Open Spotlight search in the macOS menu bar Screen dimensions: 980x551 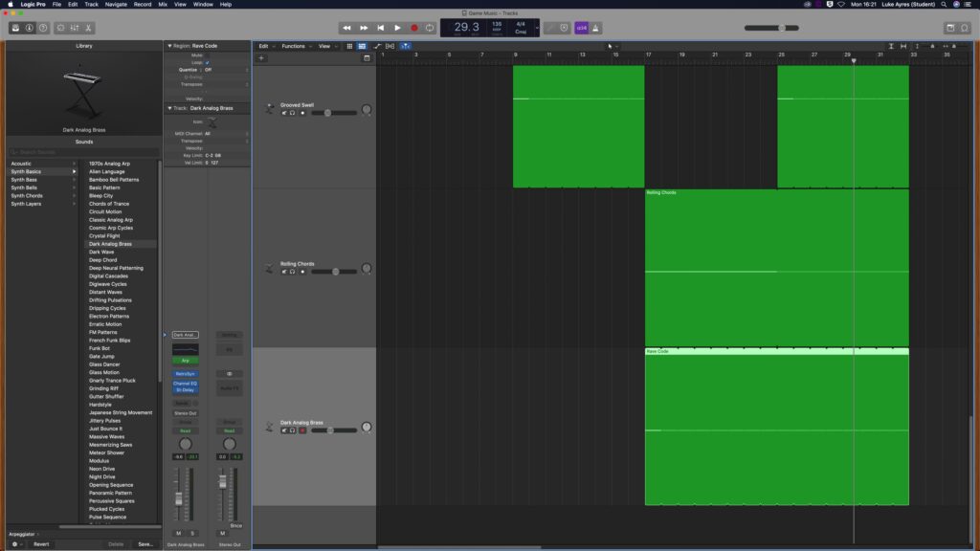tap(944, 5)
